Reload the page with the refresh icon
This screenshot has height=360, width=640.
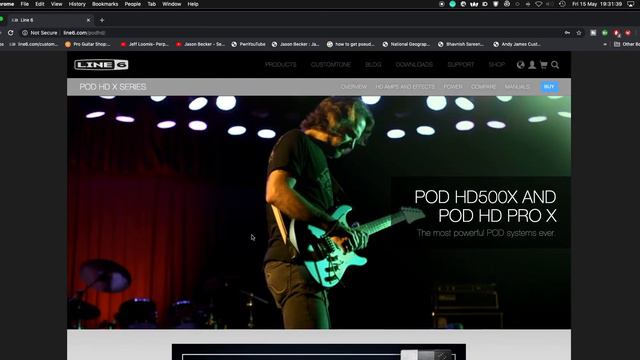11,33
